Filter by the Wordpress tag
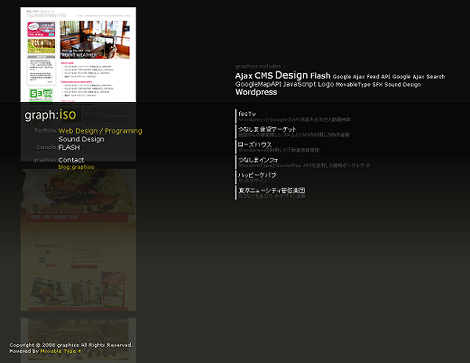Viewport: 470px width, 363px height. 256,92
